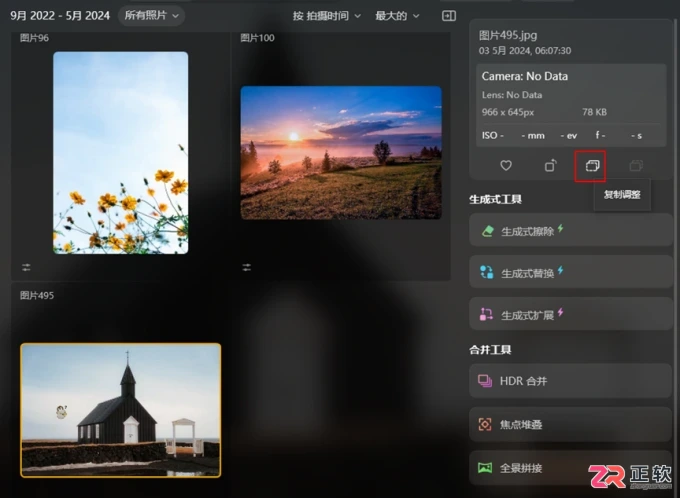
Task: Select the black church photo 图片495
Action: coord(121,410)
